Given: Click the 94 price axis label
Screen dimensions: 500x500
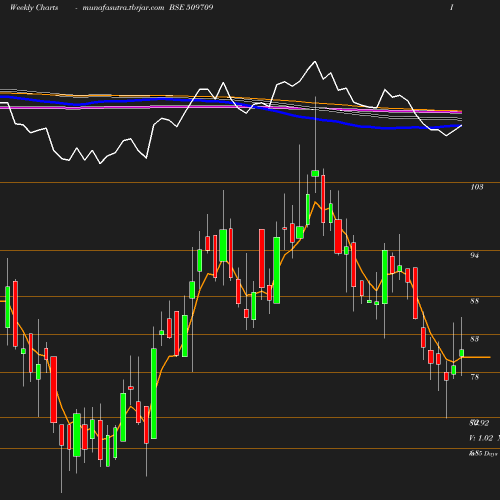Looking at the screenshot, I should pyautogui.click(x=474, y=255).
